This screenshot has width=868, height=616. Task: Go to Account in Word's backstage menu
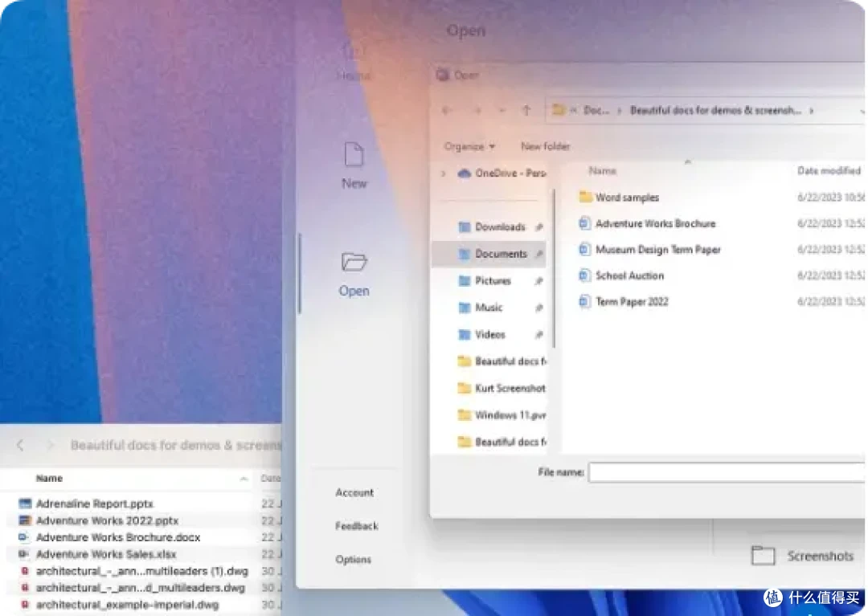tap(354, 492)
